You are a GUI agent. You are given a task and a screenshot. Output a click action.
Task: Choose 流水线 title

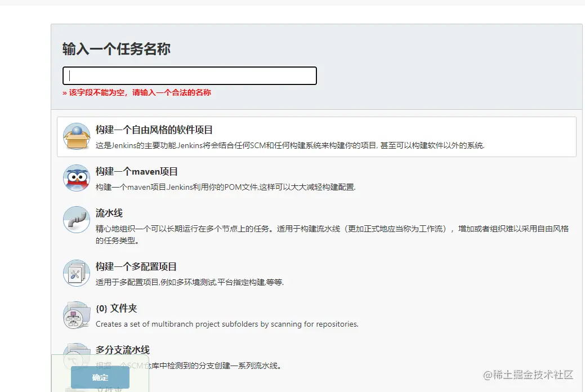(x=109, y=213)
